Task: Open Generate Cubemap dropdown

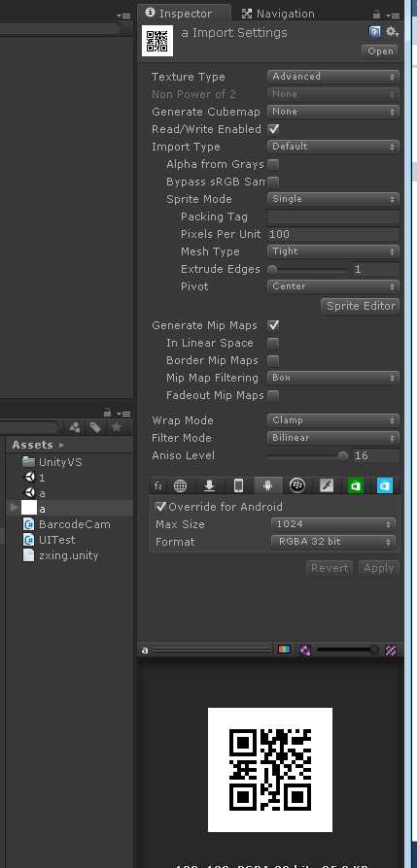Action: [333, 112]
